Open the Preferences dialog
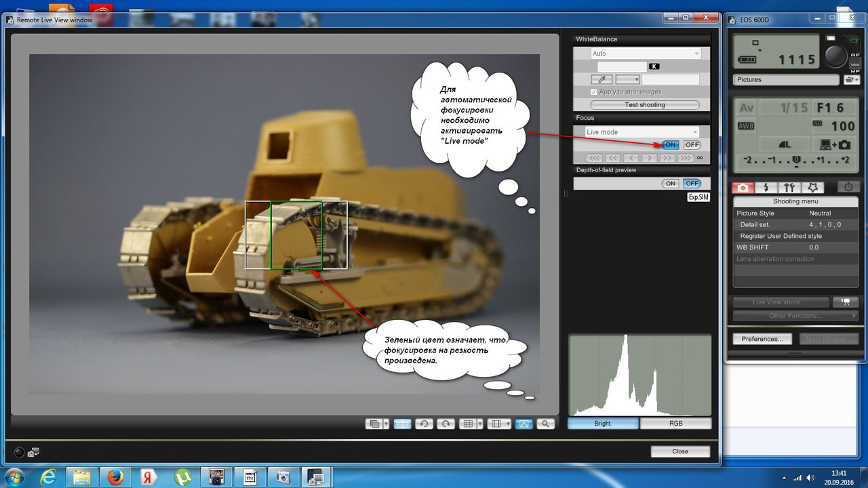Viewport: 868px width, 488px height. 762,339
